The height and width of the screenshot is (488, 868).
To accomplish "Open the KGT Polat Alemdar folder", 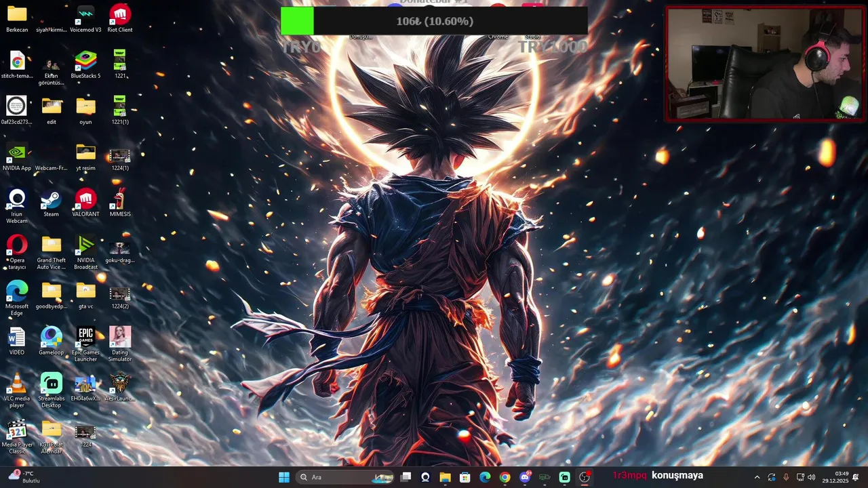I will (52, 436).
